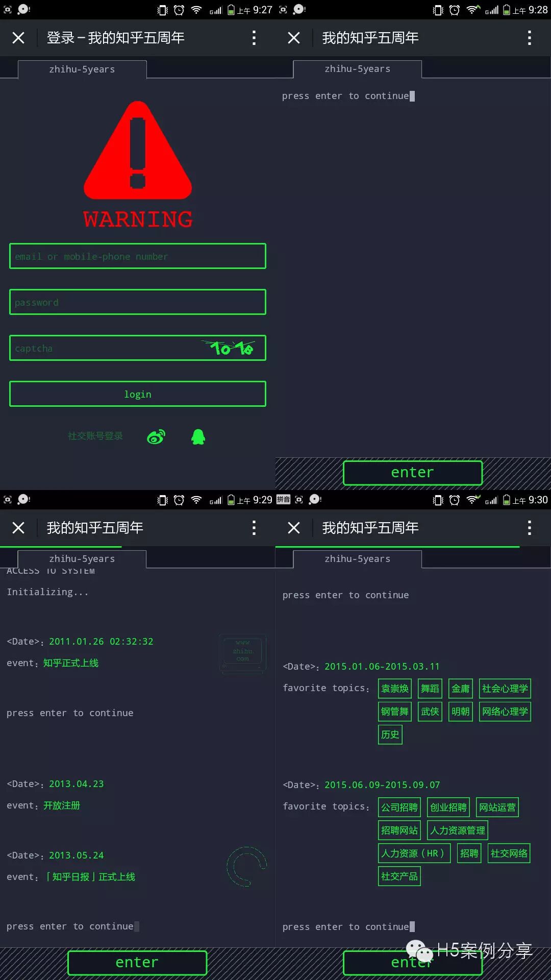The height and width of the screenshot is (980, 551).
Task: Select the 招聘网站 topic tag
Action: point(399,830)
